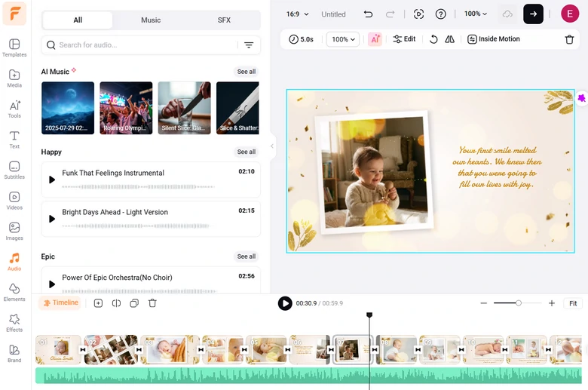Click the timeline zoom slider handle
This screenshot has width=588, height=390.
(519, 303)
